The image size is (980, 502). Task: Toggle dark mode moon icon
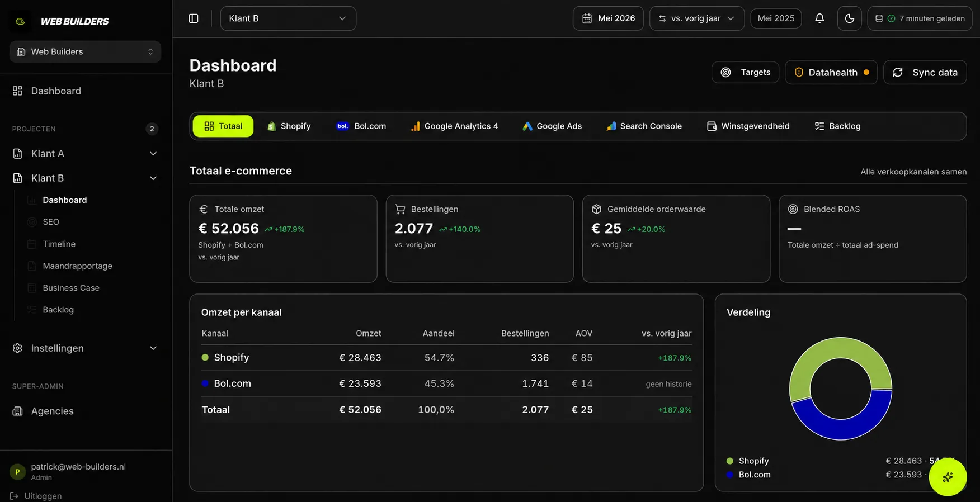[x=849, y=18]
